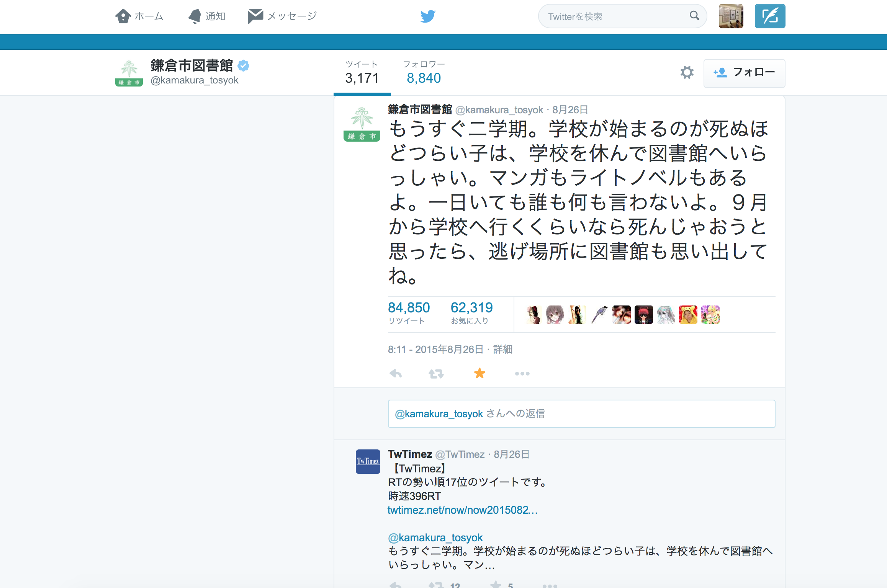Click the reply box to @kamakura_tosyok
This screenshot has height=588, width=887.
click(581, 414)
